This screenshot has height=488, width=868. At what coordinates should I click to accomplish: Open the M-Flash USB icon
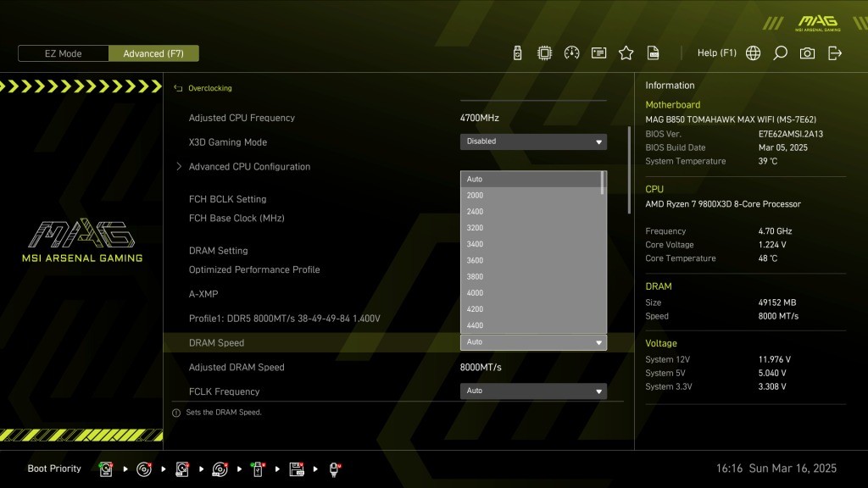(x=517, y=53)
